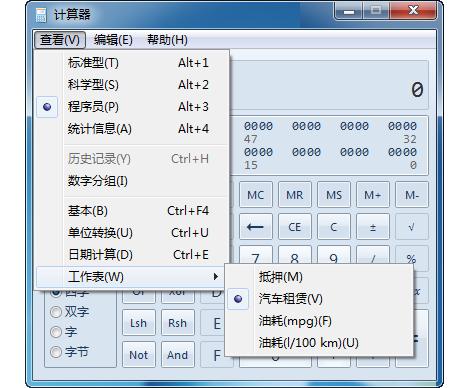470x388 pixels.
Task: Click the CE clear entry button
Action: pyautogui.click(x=295, y=227)
